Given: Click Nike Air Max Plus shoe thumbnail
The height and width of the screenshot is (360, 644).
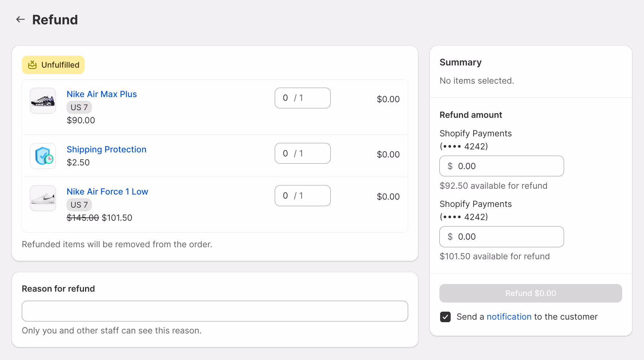Looking at the screenshot, I should [x=43, y=101].
